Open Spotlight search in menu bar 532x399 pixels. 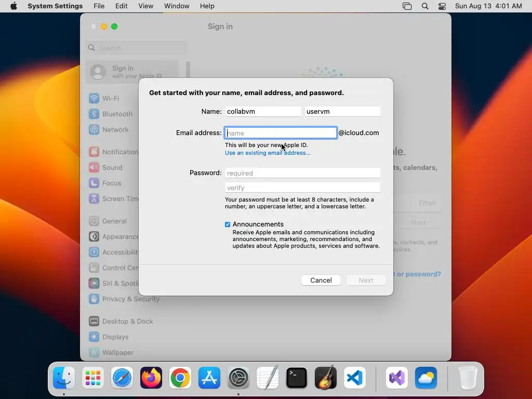425,6
